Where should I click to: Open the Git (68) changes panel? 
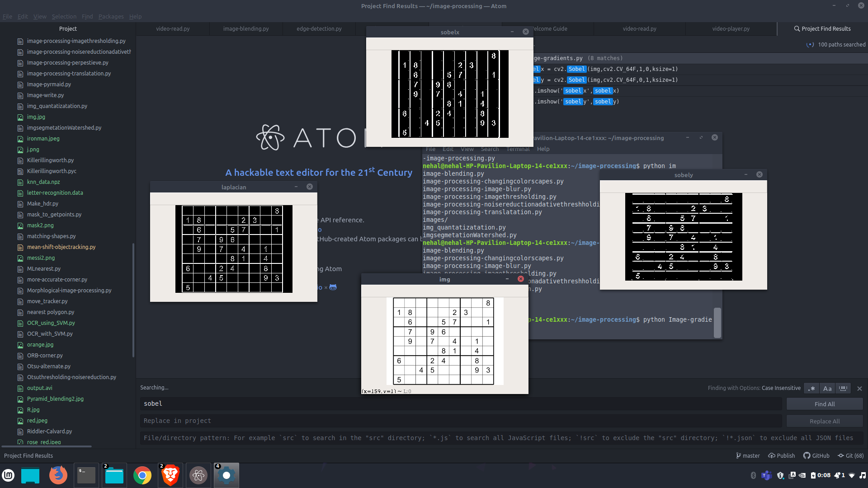pyautogui.click(x=850, y=455)
